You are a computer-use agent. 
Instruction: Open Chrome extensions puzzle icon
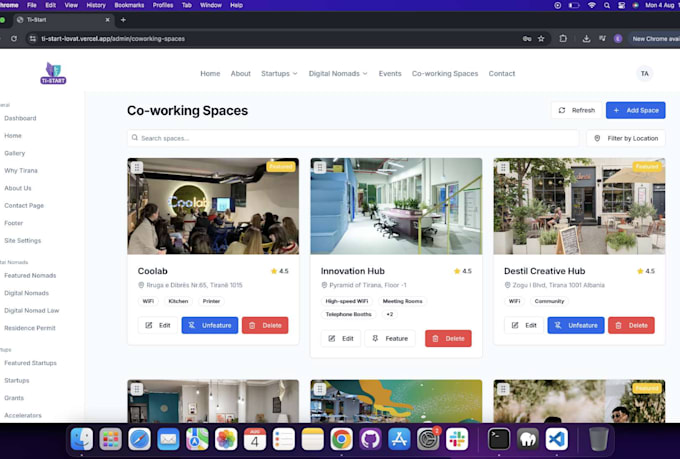point(563,39)
